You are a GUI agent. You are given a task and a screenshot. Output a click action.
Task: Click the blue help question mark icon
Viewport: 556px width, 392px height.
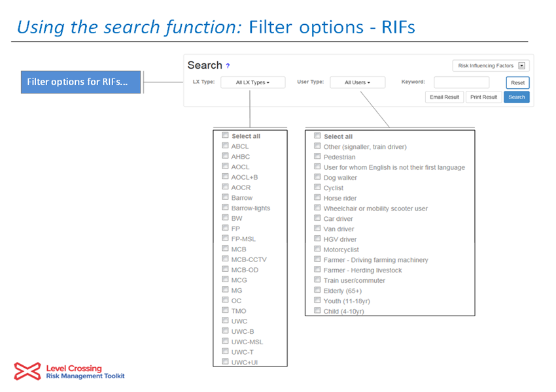click(x=228, y=66)
